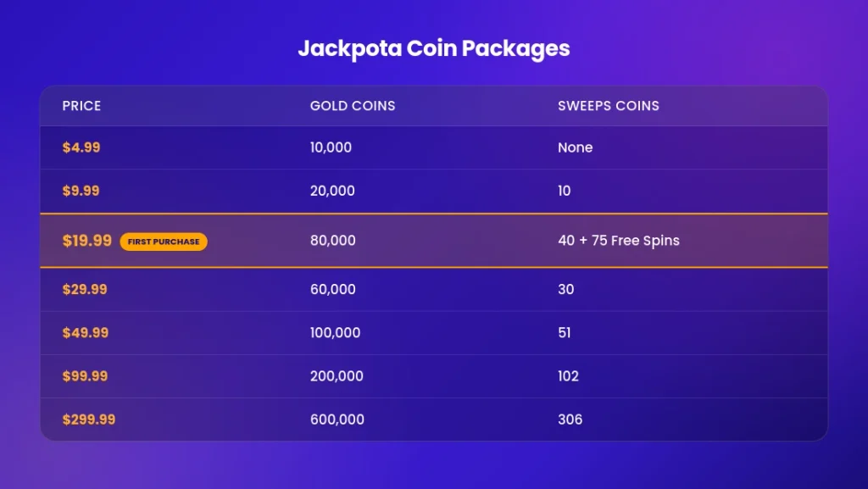Select the $49.99 price
868x489 pixels.
tap(86, 332)
